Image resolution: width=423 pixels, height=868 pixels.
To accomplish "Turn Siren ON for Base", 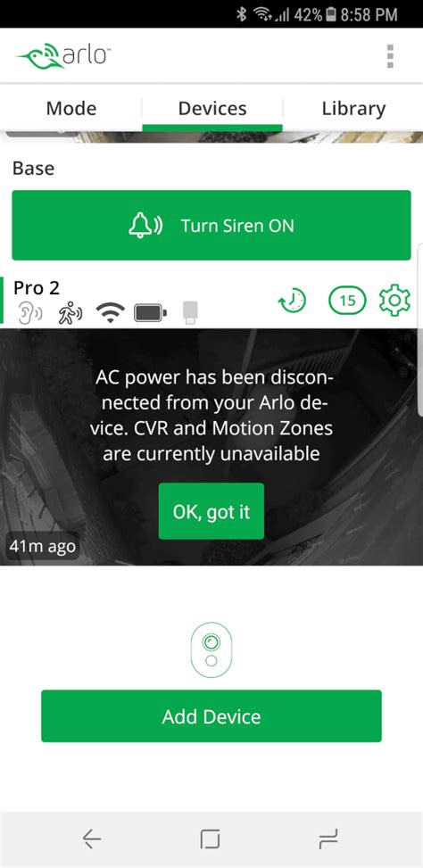I will tap(211, 226).
